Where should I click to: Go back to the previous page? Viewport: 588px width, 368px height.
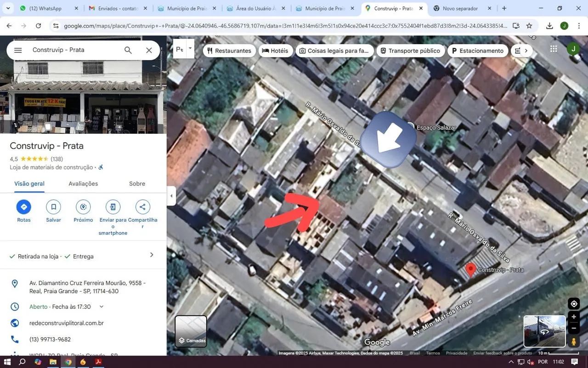click(x=9, y=26)
